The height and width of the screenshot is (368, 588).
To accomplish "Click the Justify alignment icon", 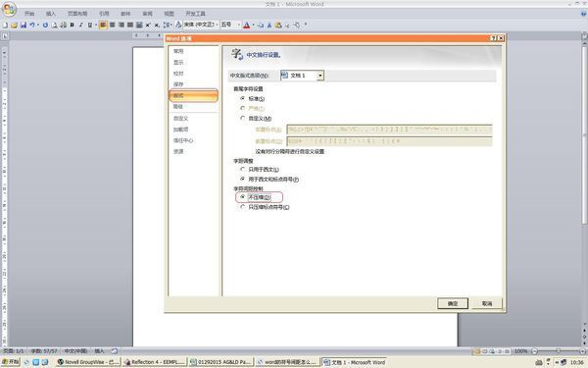I will click(x=130, y=26).
